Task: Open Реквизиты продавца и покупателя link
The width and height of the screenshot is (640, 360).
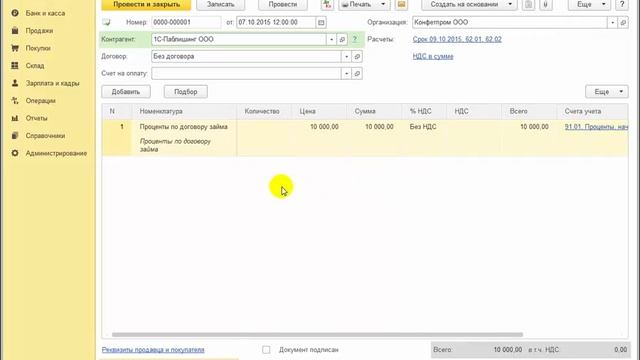Action: 153,350
